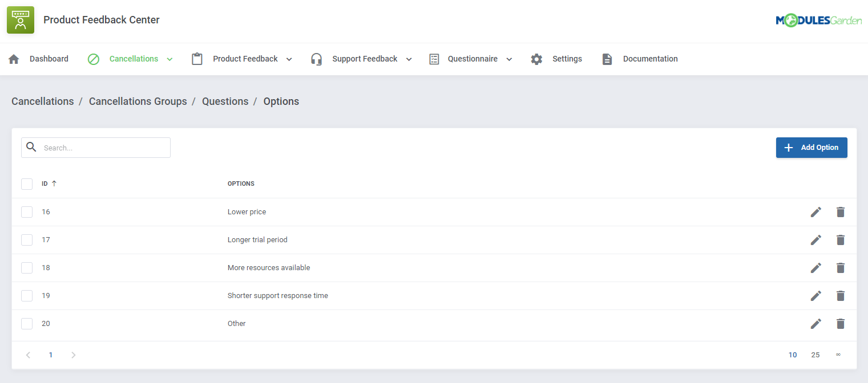Viewport: 868px width, 383px height.
Task: Click the Product Feedback Center logo icon
Action: point(20,19)
